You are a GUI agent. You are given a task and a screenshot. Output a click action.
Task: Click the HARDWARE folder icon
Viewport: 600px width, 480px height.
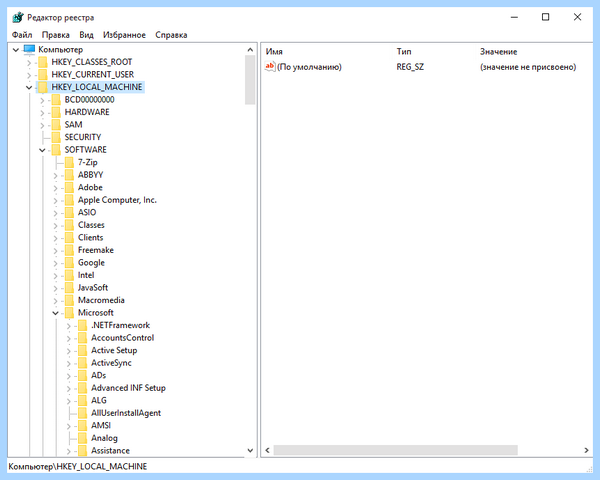pos(56,112)
